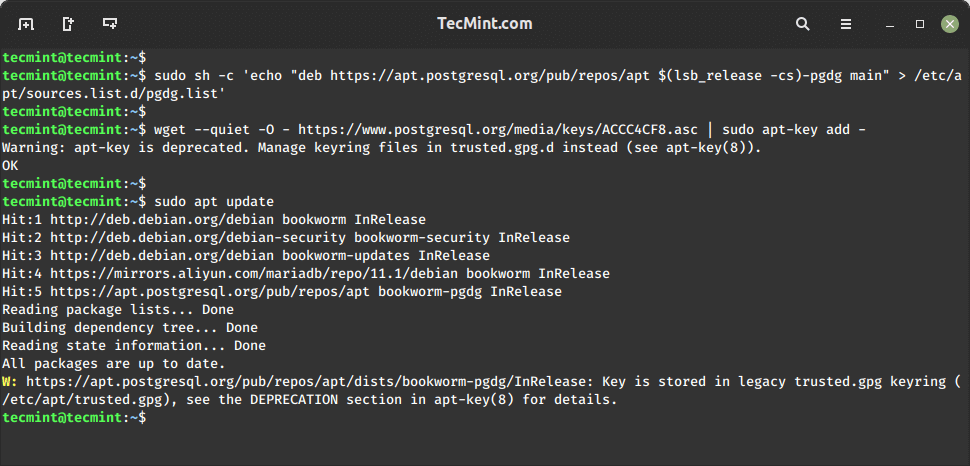The height and width of the screenshot is (466, 970).
Task: Click the first plus-tab icon in the title bar
Action: [26, 23]
